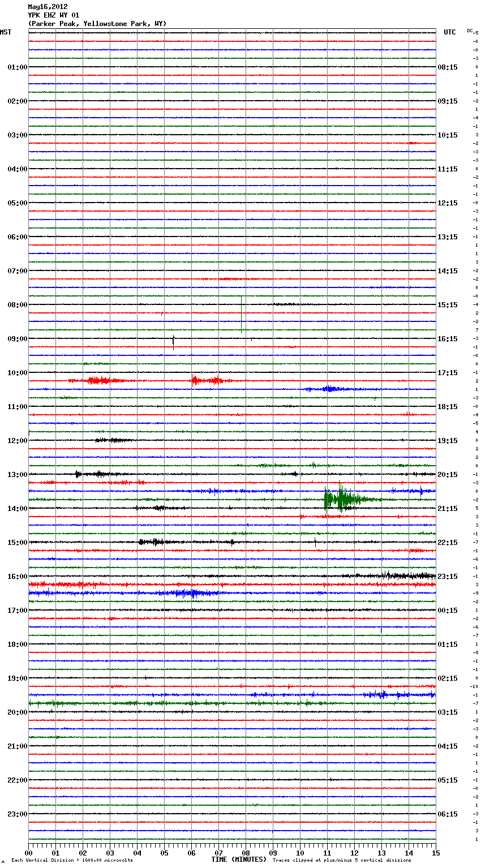
Task: Click the 14:15 UTC time label
Action: [448, 271]
